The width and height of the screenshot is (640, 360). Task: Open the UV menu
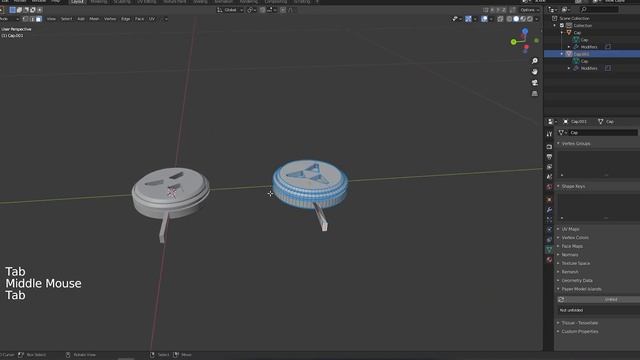(152, 19)
